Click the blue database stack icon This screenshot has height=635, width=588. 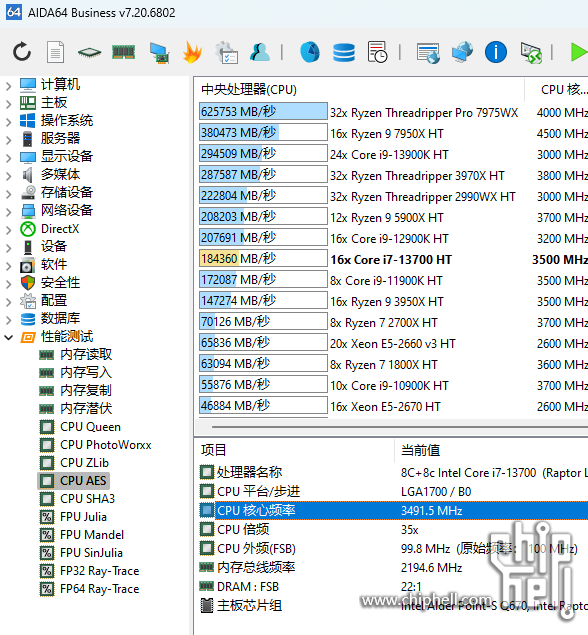(x=344, y=52)
